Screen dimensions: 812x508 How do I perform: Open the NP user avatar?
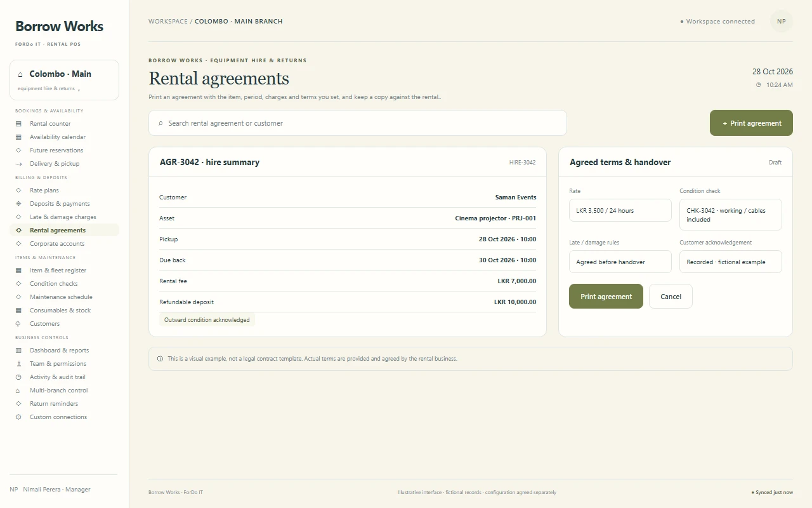[782, 21]
